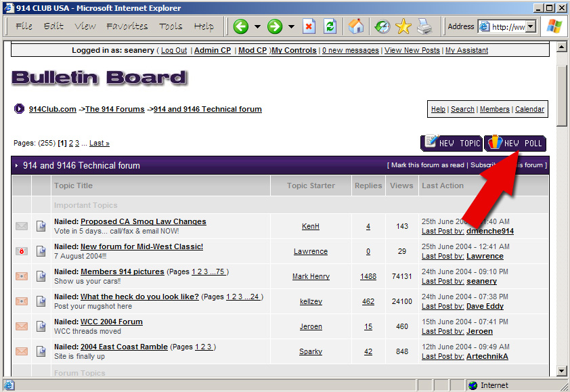Screen dimensions: 570x392
Task: Open the Tools menu
Action: 171,26
